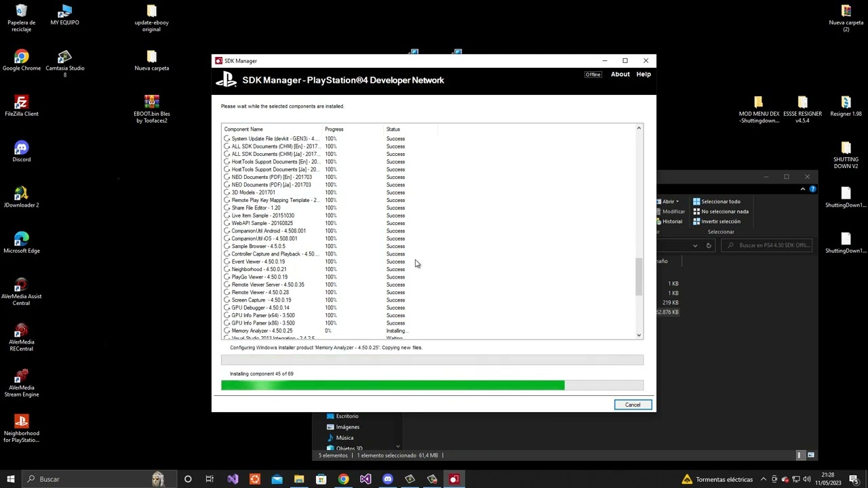Click scroll down arrow in component list
The height and width of the screenshot is (488, 868).
coord(639,335)
